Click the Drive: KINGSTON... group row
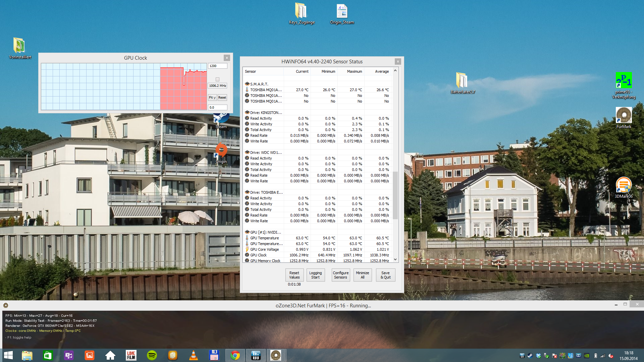This screenshot has width=644, height=362. coord(266,113)
